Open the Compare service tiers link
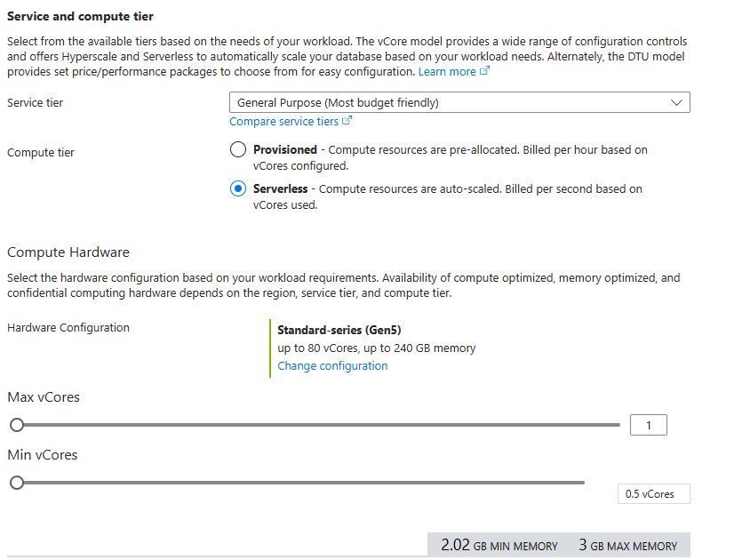 (x=283, y=122)
